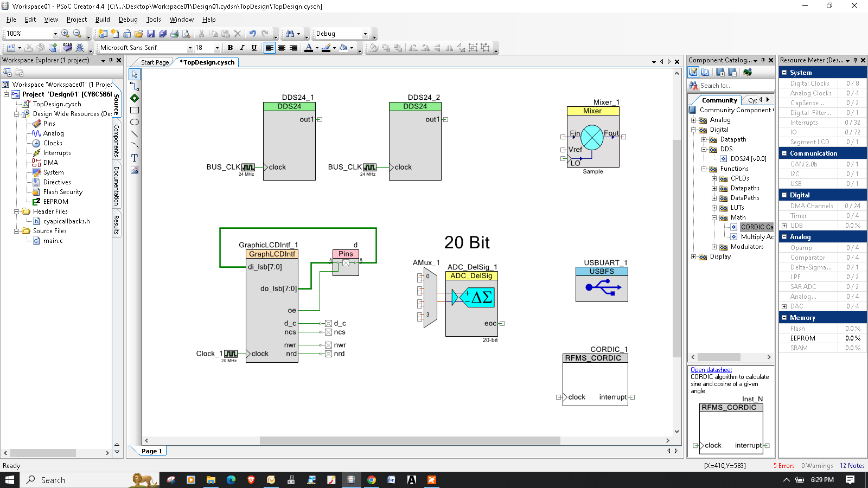This screenshot has width=868, height=488.
Task: Open the Microsoft Sans Serif font dropdown
Action: (x=190, y=48)
